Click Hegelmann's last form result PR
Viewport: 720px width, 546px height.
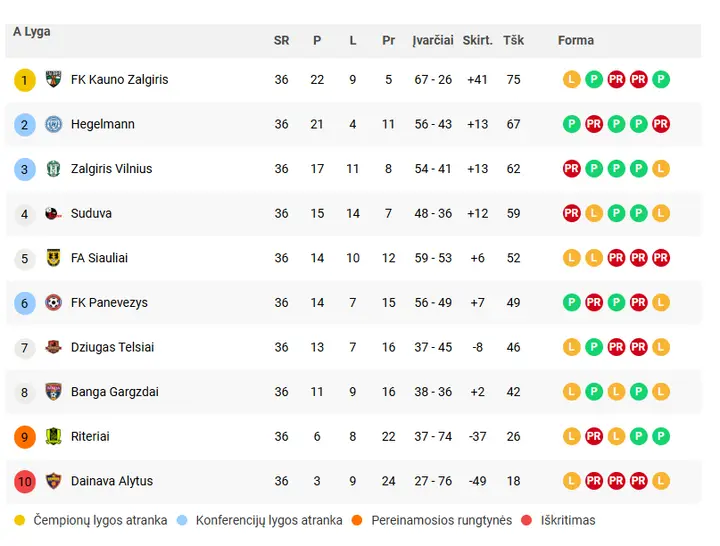660,124
